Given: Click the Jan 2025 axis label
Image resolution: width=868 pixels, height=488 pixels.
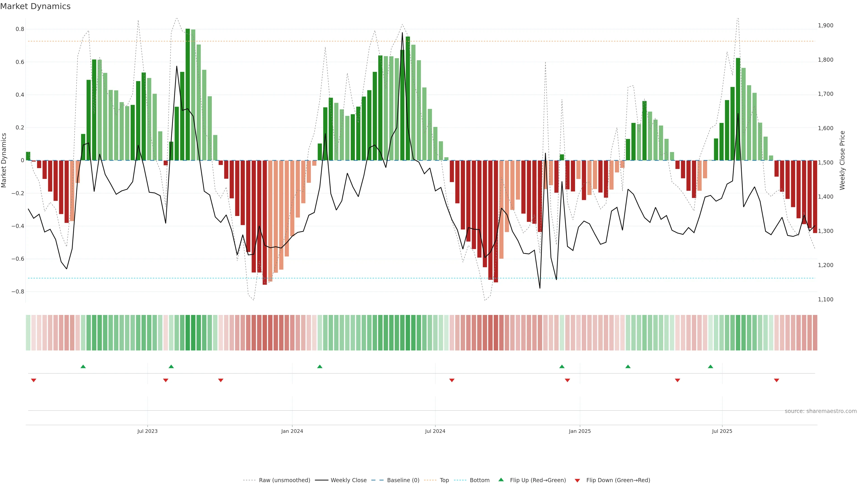Looking at the screenshot, I should coord(580,431).
